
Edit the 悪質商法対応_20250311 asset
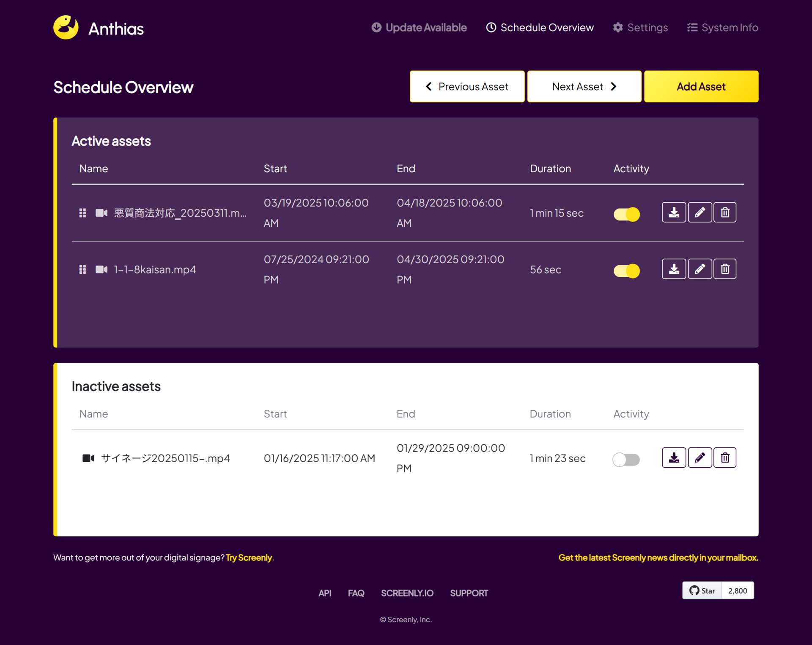[700, 212]
